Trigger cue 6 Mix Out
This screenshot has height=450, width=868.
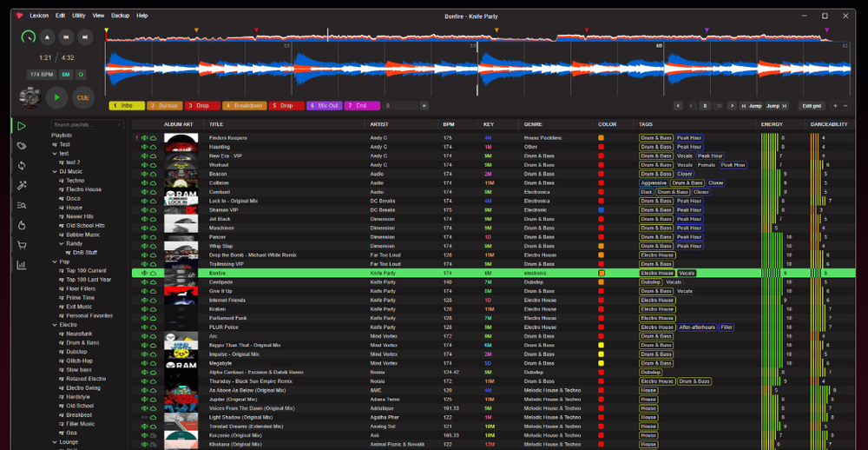(x=325, y=106)
